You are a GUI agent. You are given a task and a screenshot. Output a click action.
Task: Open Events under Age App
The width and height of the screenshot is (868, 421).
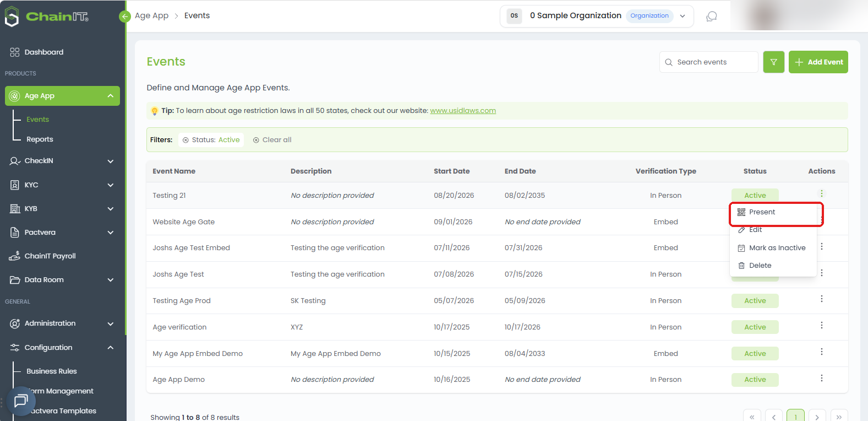click(37, 119)
